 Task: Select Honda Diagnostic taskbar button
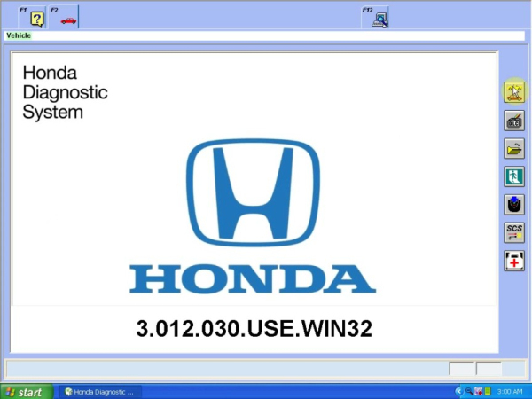click(99, 392)
